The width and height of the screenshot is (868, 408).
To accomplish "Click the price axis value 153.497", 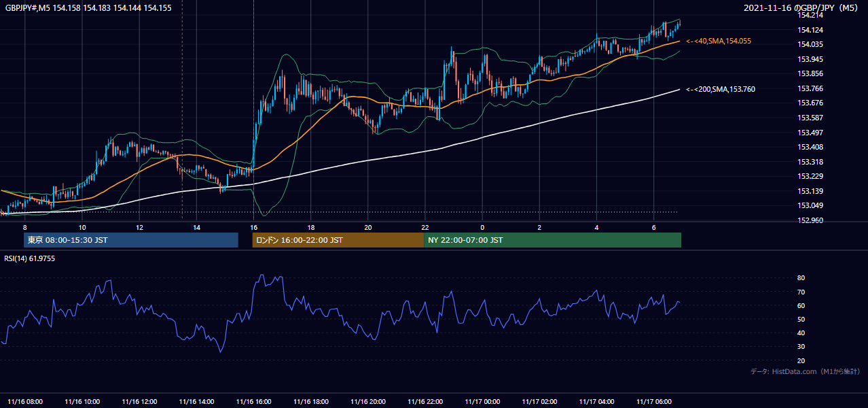I will click(x=810, y=133).
